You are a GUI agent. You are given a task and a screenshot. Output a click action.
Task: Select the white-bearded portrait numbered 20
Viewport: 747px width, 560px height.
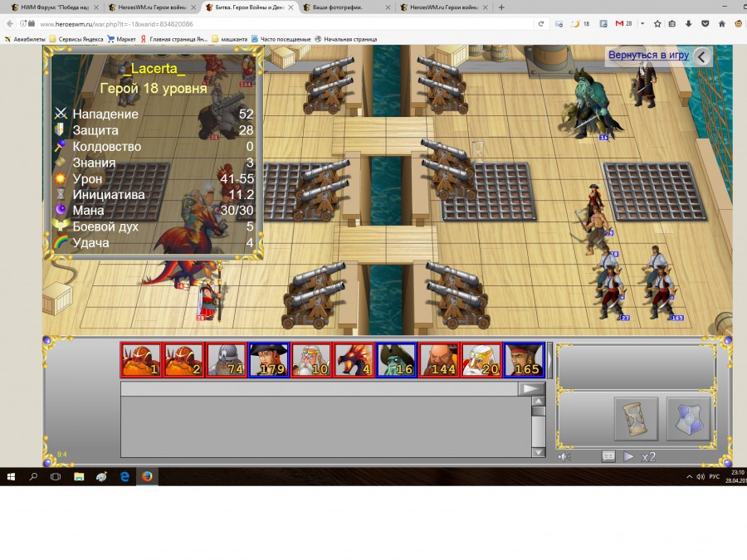pos(481,360)
